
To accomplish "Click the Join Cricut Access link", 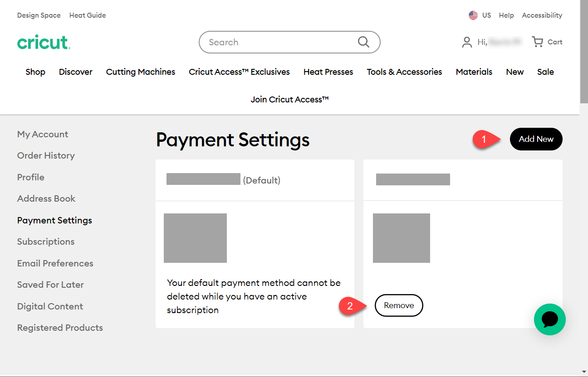I will click(289, 99).
